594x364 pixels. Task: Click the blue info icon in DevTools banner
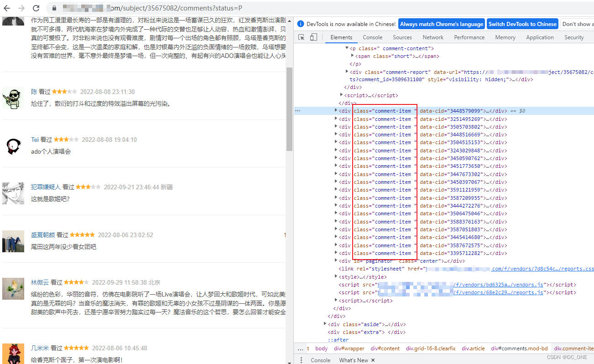tap(301, 24)
